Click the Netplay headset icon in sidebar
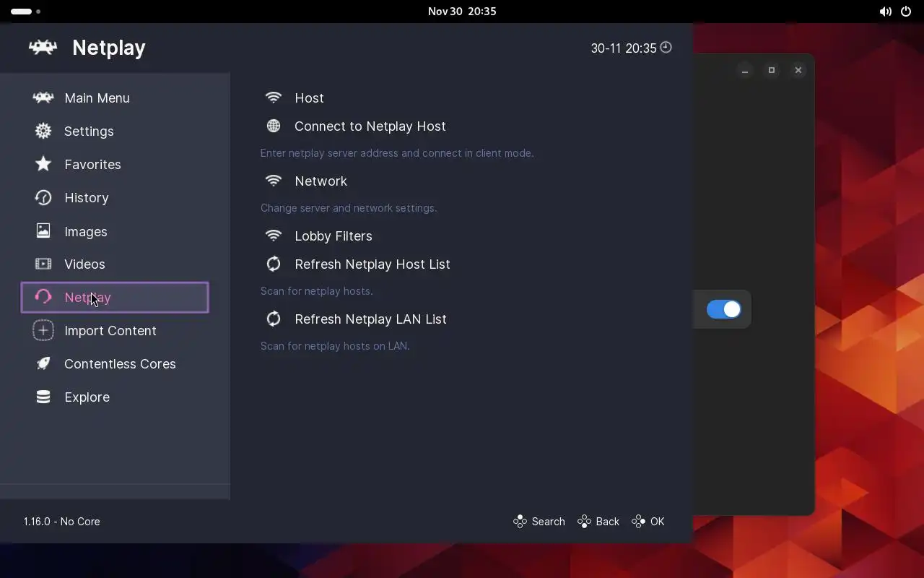The height and width of the screenshot is (578, 924). 43,297
